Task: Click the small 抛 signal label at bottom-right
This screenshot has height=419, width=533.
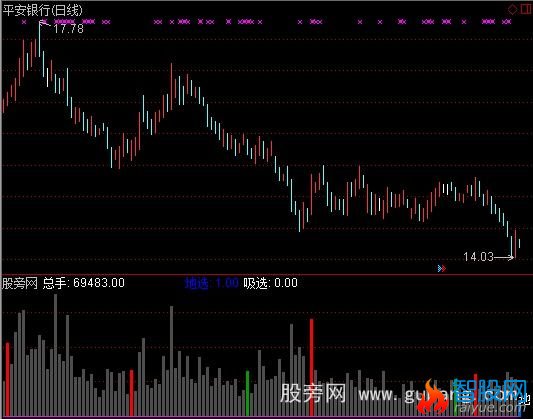Action: 526,400
